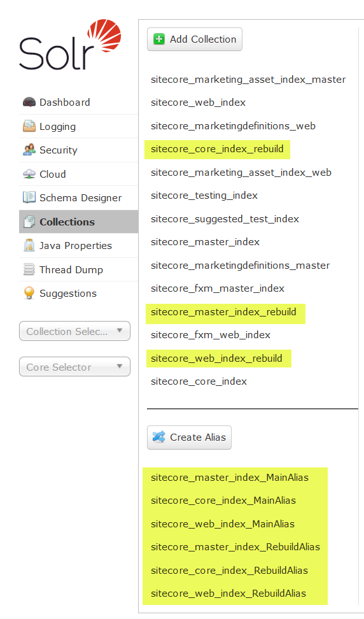364x619 pixels.
Task: Click the Security users icon
Action: [29, 150]
